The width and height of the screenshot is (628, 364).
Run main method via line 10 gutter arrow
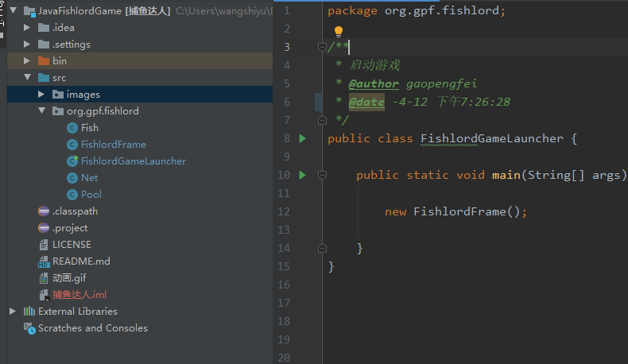(x=302, y=175)
